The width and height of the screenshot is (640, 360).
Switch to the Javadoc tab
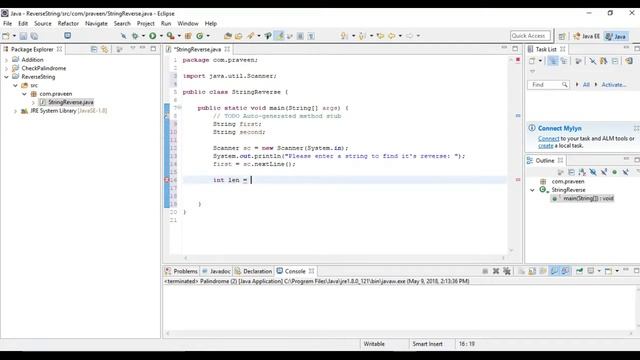point(216,271)
